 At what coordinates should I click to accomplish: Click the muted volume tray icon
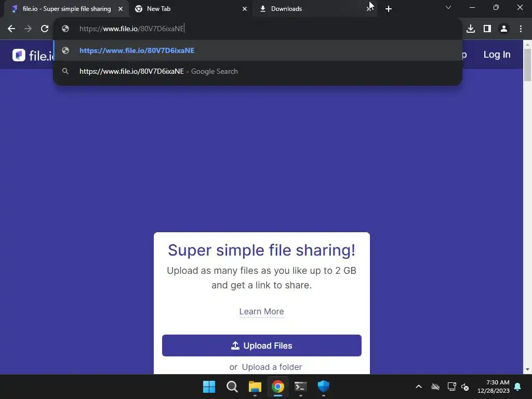point(465,387)
